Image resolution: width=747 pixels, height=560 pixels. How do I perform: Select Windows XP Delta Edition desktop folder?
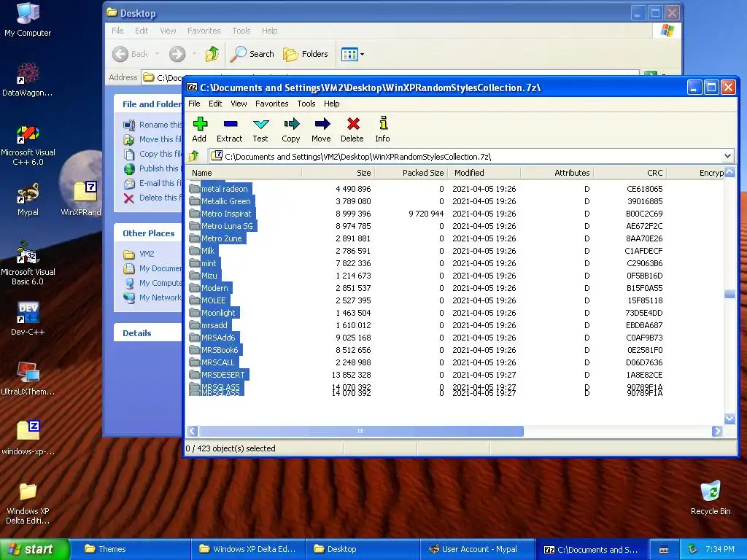28,503
